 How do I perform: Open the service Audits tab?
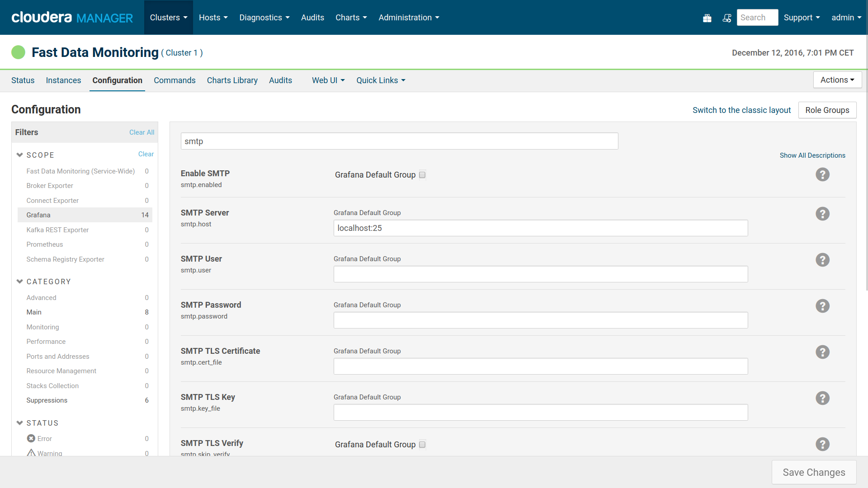coord(281,80)
